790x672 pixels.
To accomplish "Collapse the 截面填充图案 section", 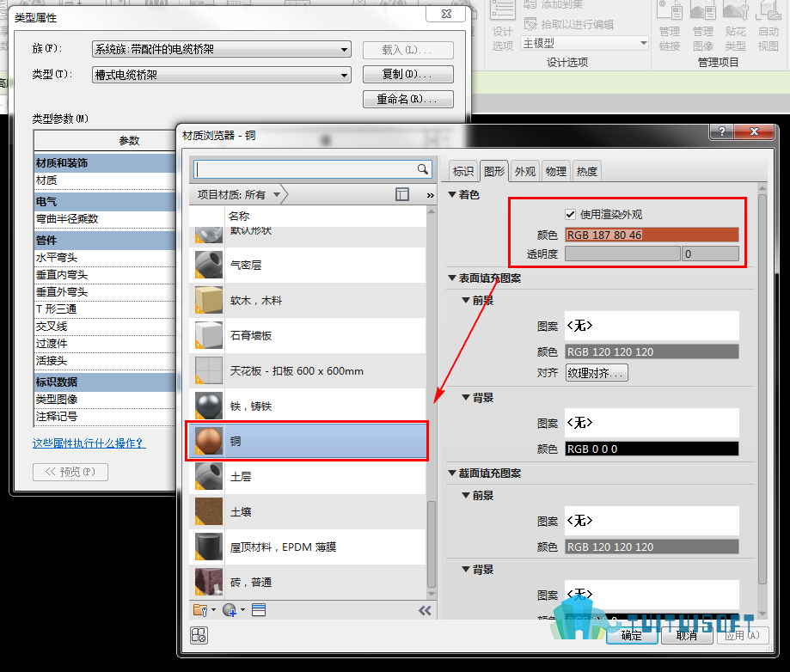I will (452, 473).
